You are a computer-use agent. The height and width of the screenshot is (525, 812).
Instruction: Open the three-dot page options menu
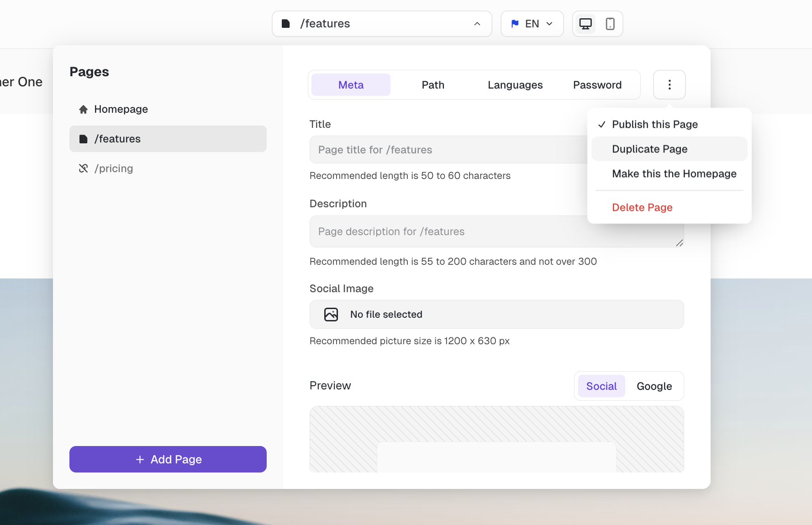pyautogui.click(x=669, y=85)
